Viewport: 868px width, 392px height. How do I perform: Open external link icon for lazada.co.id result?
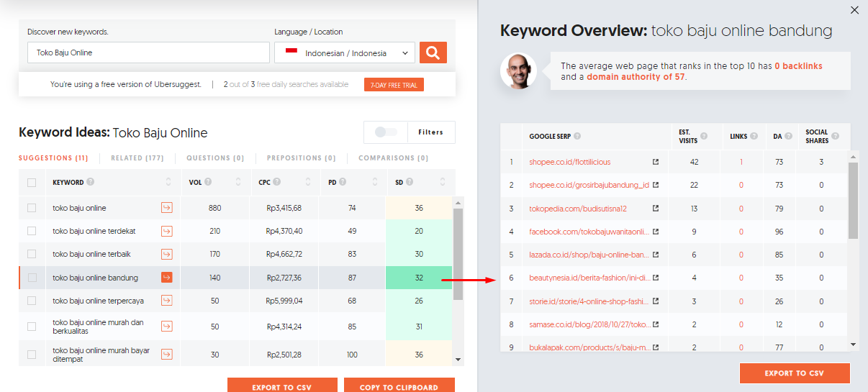point(656,255)
